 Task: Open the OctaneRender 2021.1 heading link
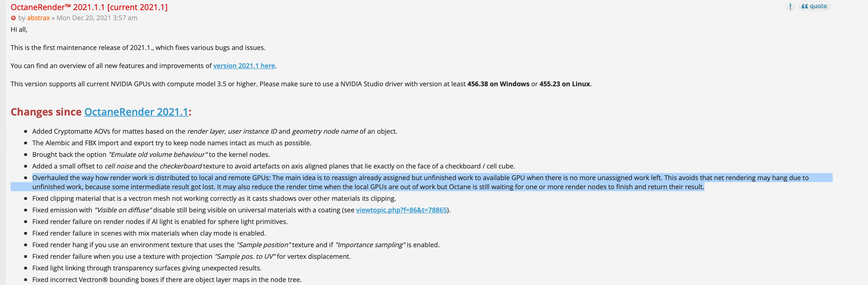(x=136, y=112)
